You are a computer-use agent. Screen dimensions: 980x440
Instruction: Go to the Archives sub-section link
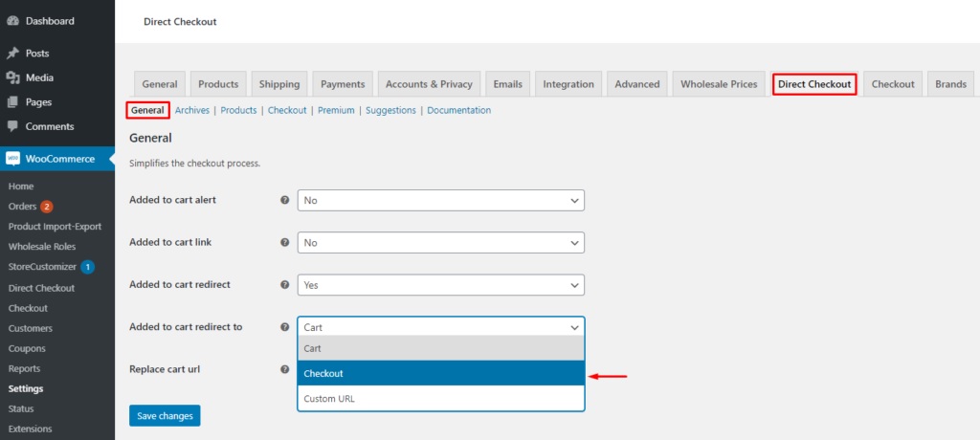192,110
